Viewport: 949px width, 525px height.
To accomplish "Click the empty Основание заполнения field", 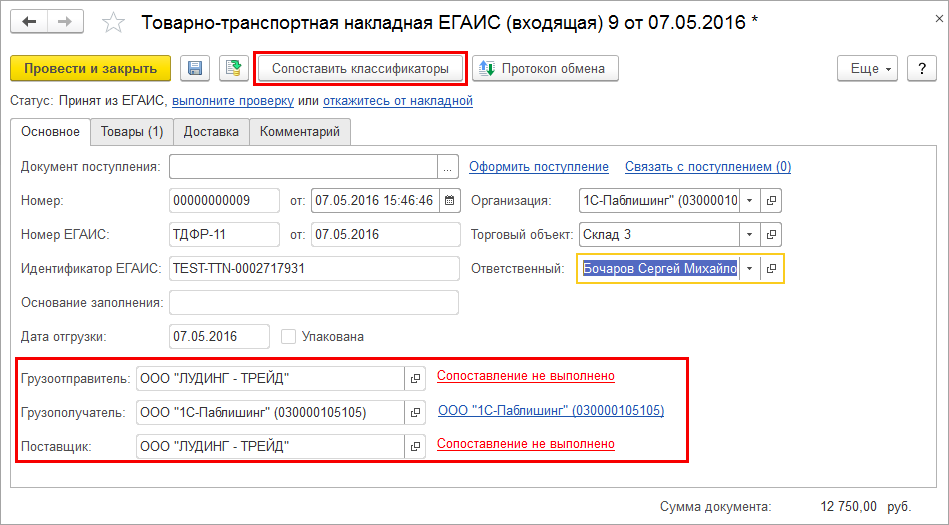I will pos(314,303).
